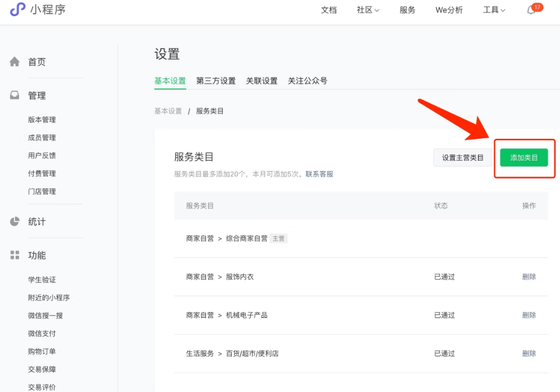
Task: Switch to the 关联设置 tab
Action: 262,81
